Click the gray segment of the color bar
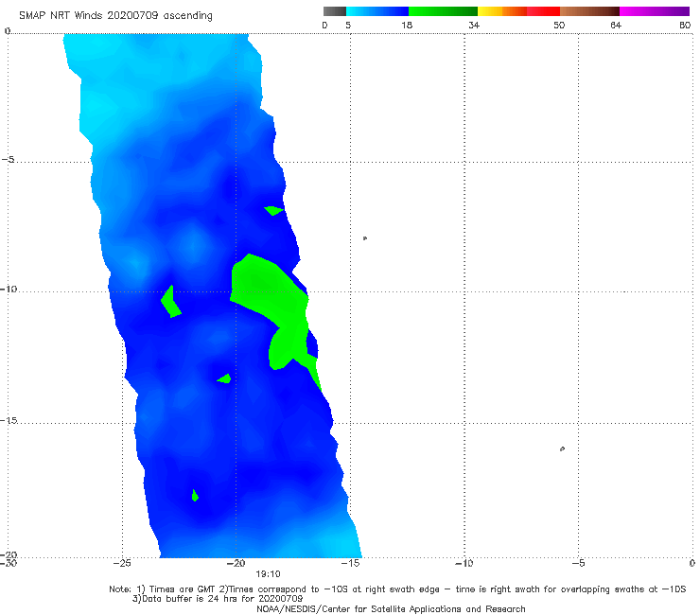 (x=334, y=11)
